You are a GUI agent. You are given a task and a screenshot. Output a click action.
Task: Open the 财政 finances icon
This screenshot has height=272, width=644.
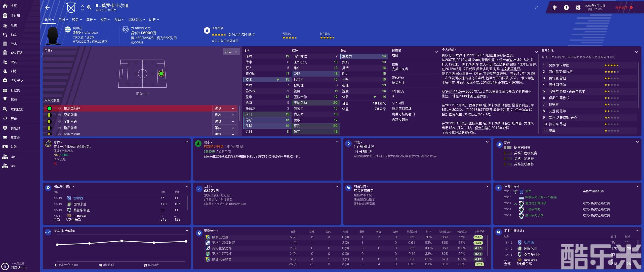click(x=5, y=147)
